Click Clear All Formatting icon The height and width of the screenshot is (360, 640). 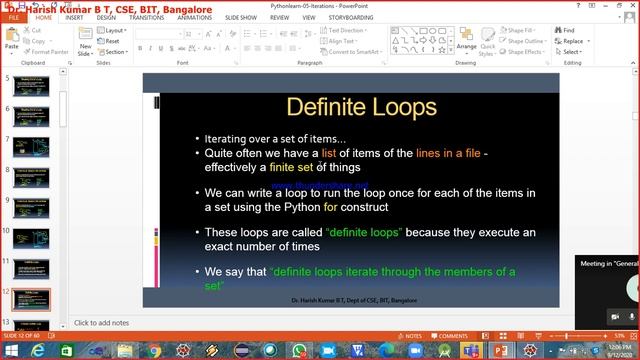233,34
